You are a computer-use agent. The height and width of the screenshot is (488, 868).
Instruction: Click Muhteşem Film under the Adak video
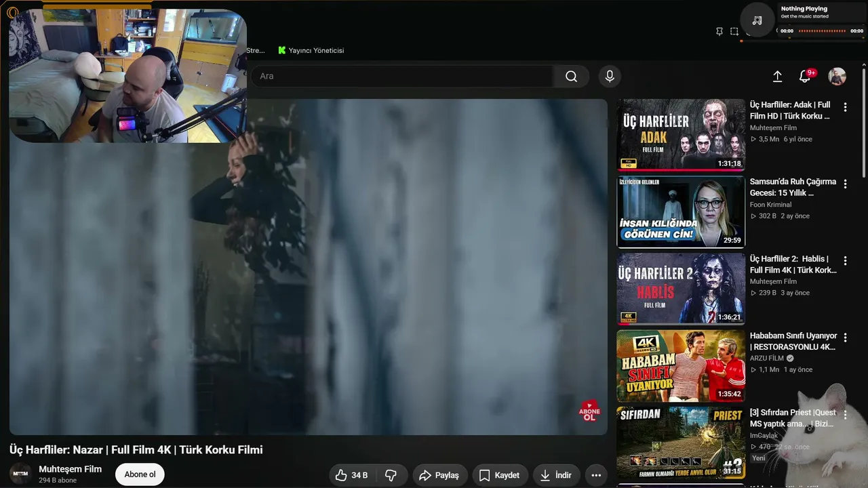[773, 127]
